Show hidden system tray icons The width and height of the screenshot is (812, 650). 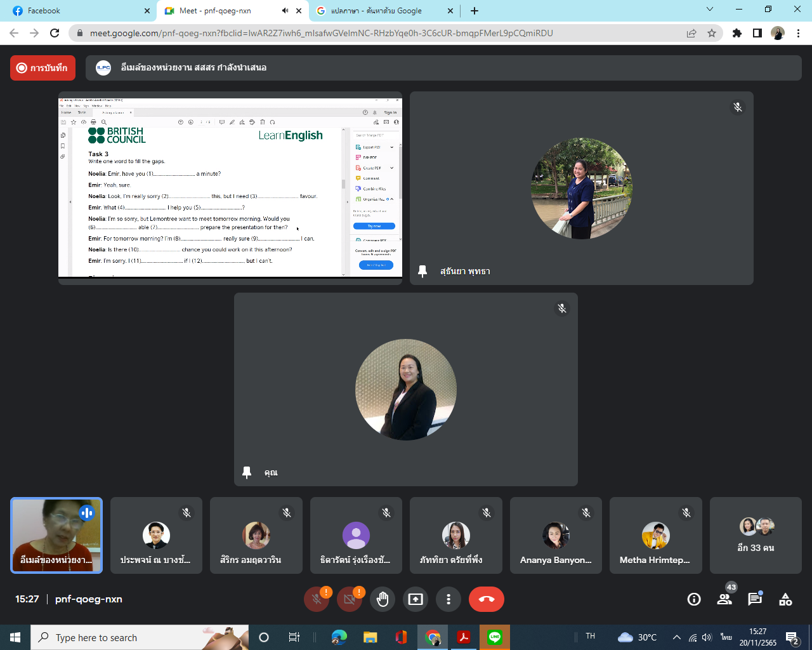point(676,637)
